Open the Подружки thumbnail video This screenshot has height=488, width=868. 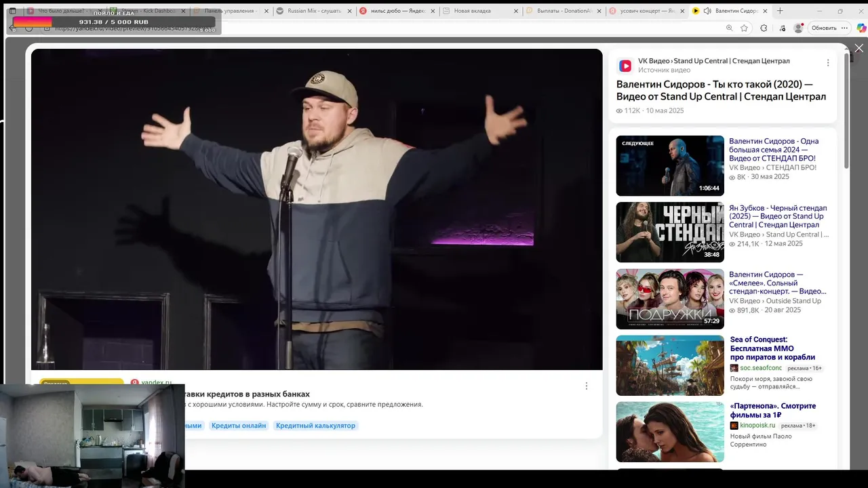(670, 299)
